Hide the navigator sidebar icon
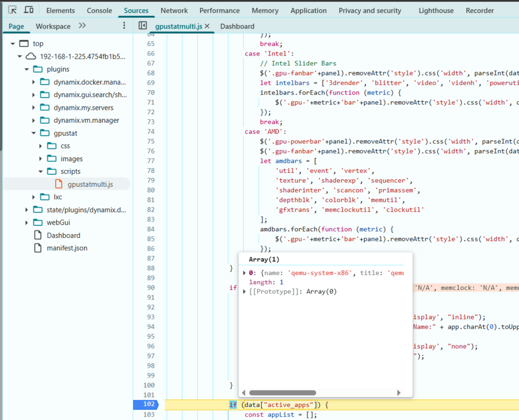Image resolution: width=519 pixels, height=420 pixels. tap(143, 26)
